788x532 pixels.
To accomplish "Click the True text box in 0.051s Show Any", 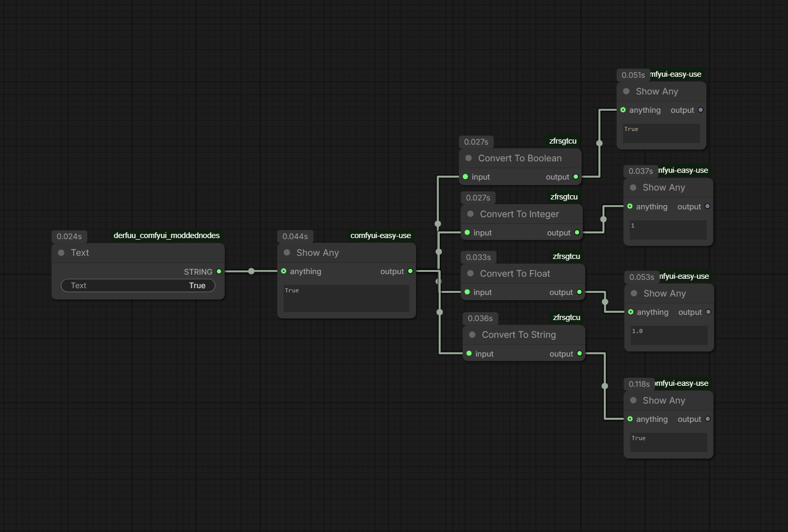I will coord(661,133).
